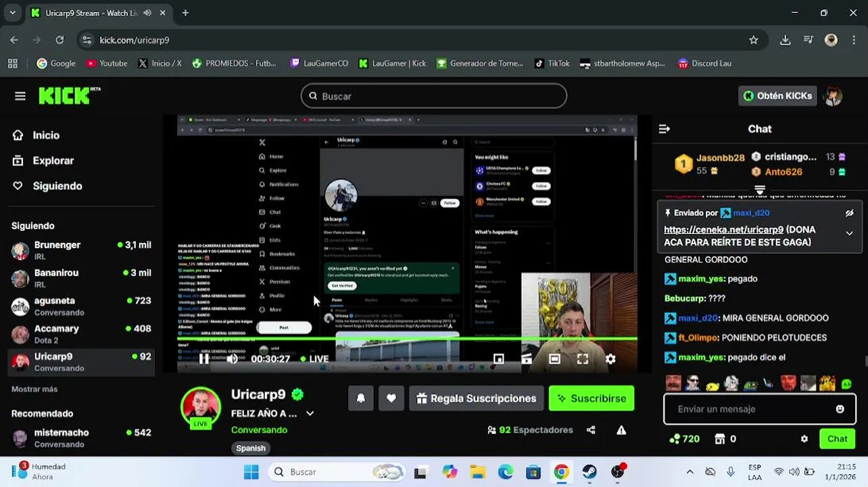Screen dimensions: 868x487
Task: Open Steam from the taskbar
Action: pyautogui.click(x=589, y=472)
